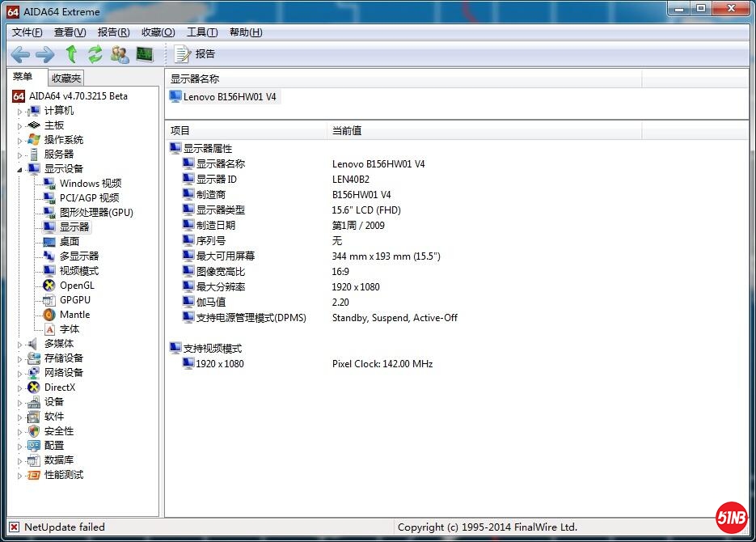Screen dimensions: 756x542
Task: Select 图形处理器(GPU) tree item
Action: [95, 213]
